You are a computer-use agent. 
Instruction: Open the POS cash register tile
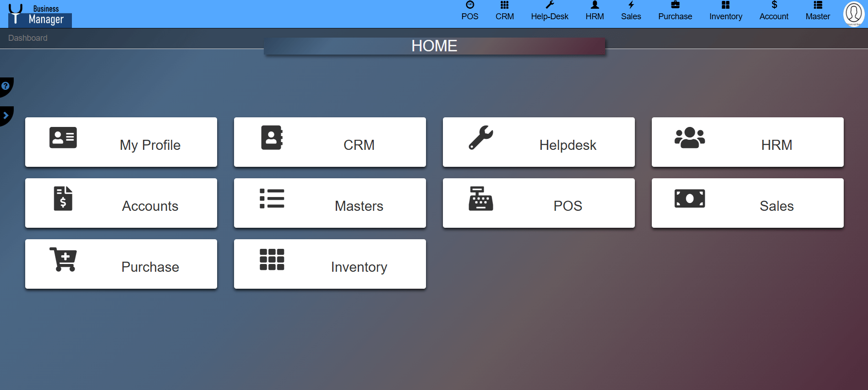[x=539, y=203]
